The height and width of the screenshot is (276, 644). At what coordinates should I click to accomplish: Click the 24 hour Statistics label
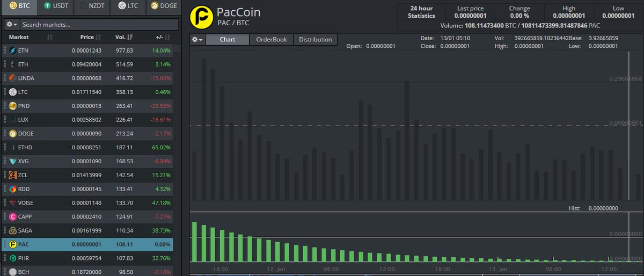point(421,12)
